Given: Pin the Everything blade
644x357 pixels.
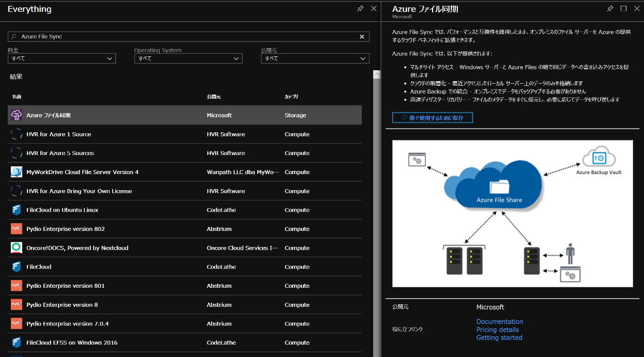Looking at the screenshot, I should [360, 9].
